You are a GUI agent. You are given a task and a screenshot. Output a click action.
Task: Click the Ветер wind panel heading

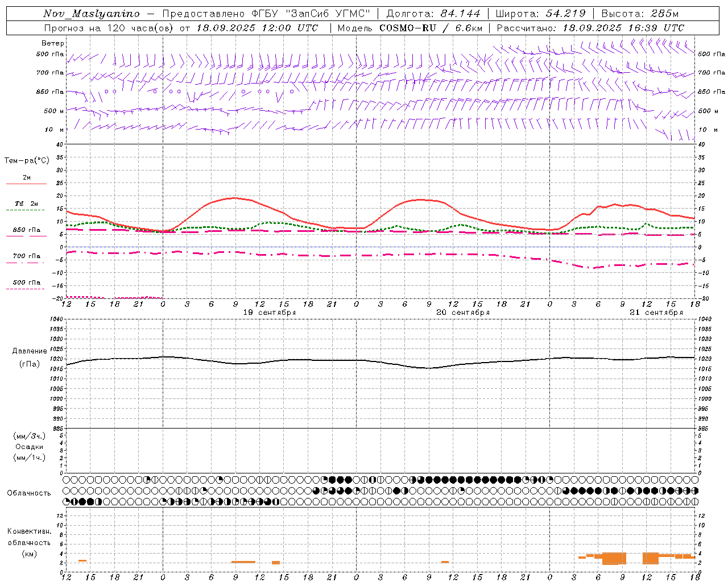[53, 43]
